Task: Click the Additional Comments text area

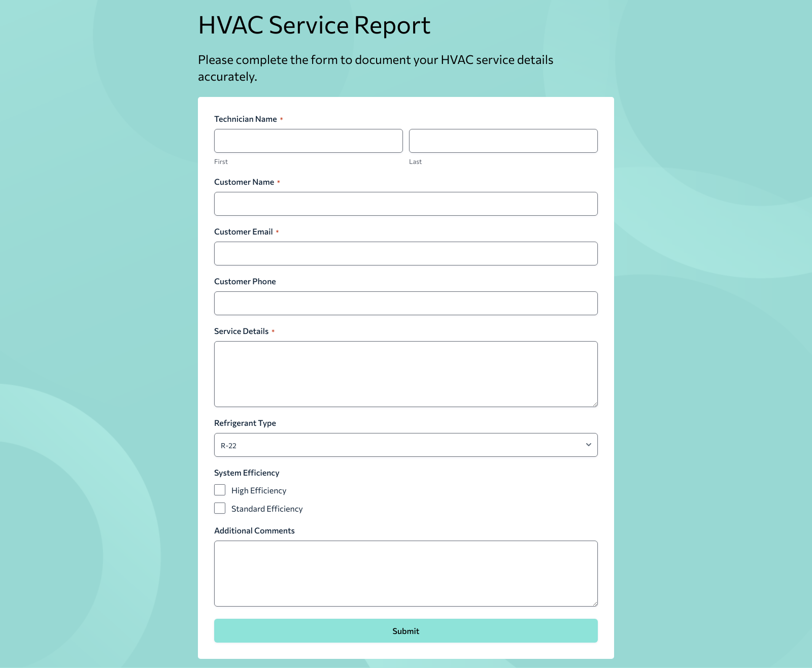Action: pos(405,574)
